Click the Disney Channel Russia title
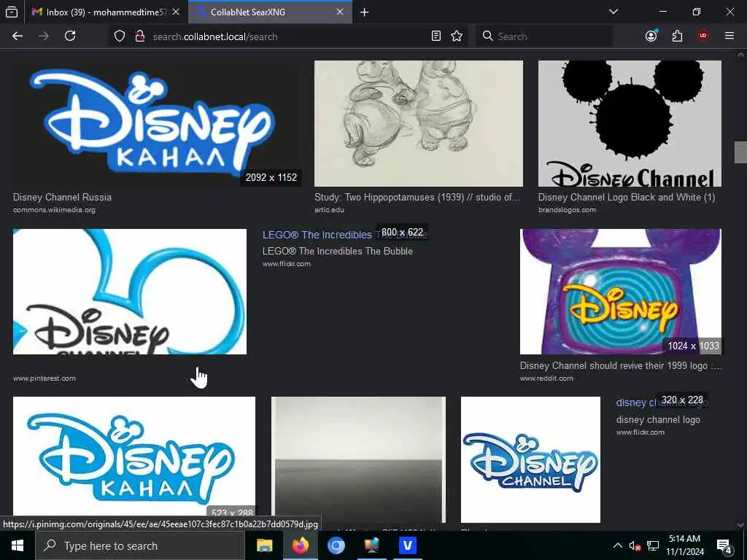This screenshot has height=560, width=747. point(62,197)
